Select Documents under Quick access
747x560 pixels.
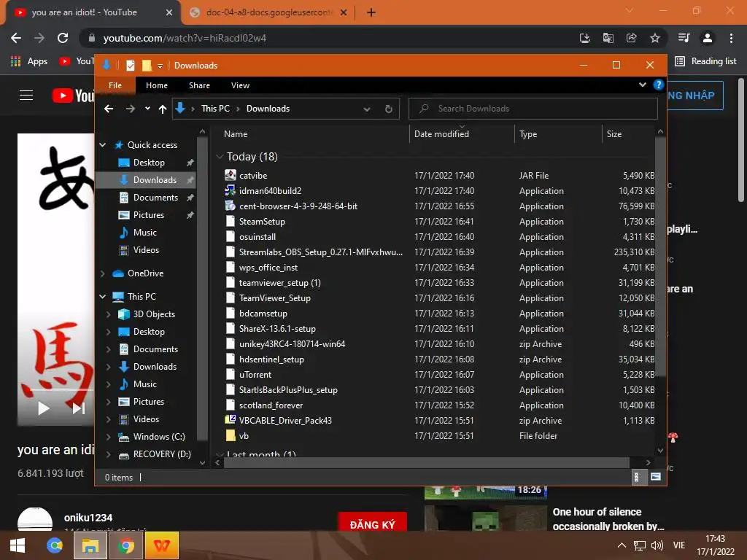pos(155,197)
